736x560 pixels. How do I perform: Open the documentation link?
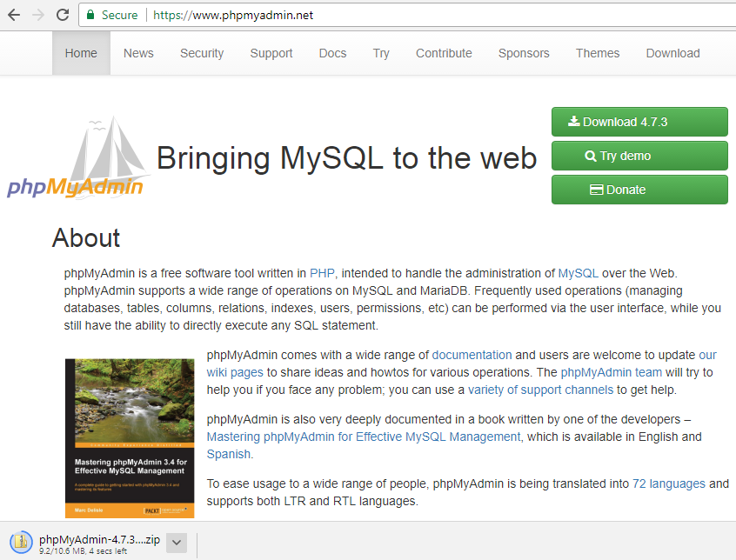[472, 355]
